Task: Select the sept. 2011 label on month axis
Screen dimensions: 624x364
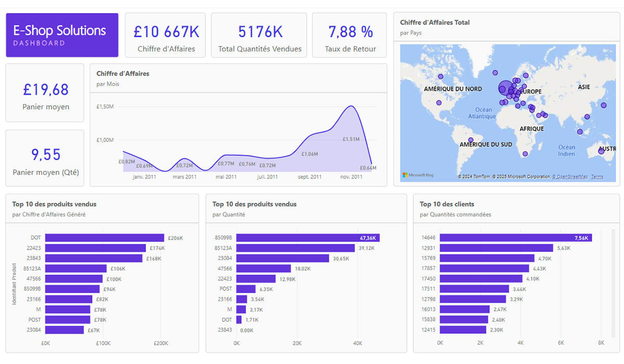Action: click(x=309, y=177)
